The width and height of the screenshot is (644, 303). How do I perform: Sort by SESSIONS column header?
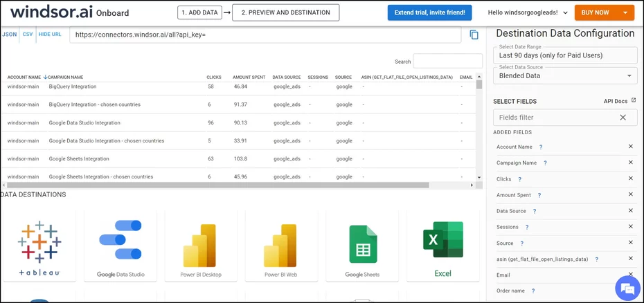(x=318, y=77)
